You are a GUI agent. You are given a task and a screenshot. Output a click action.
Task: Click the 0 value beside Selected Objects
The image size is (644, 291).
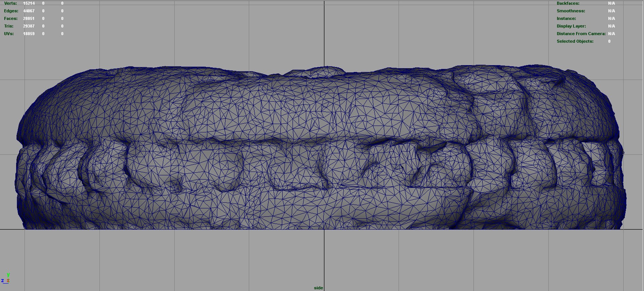609,41
